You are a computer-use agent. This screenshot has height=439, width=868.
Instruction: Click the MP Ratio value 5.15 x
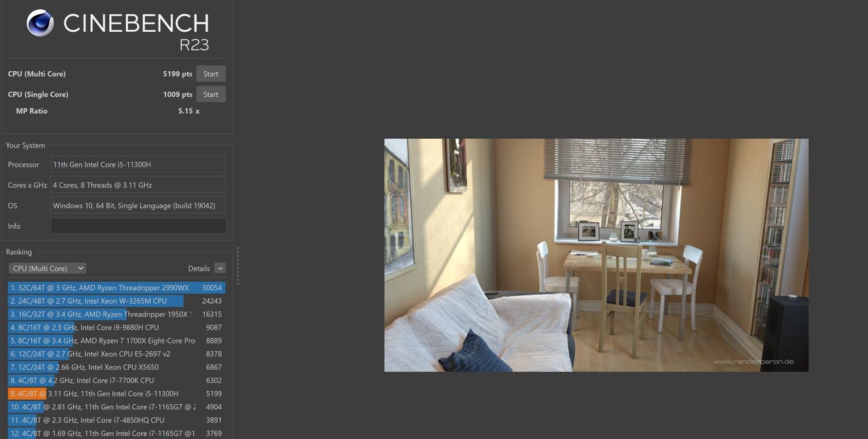(189, 111)
